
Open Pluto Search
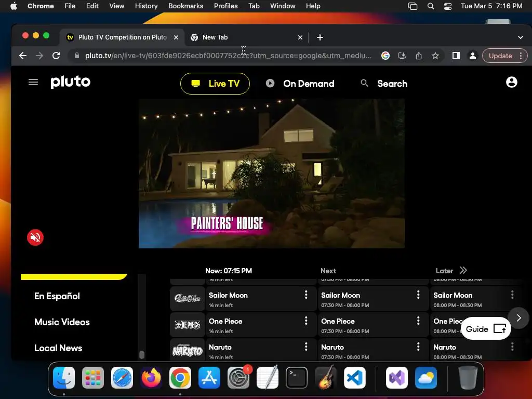(x=384, y=84)
